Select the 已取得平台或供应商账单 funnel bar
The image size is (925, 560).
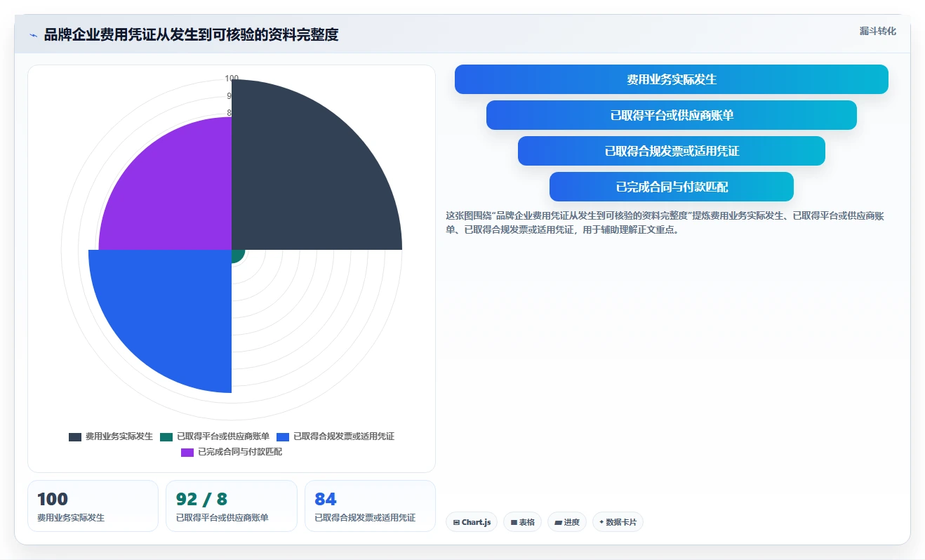coord(672,115)
